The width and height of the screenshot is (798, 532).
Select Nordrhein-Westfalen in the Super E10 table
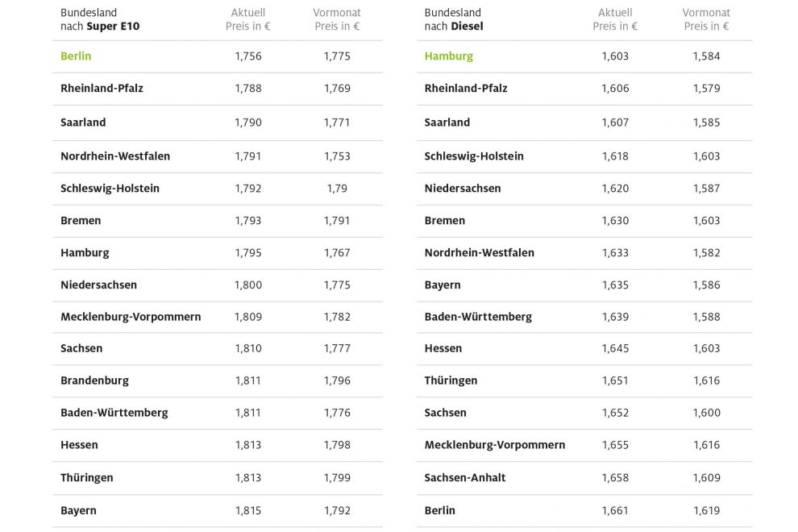click(x=115, y=156)
